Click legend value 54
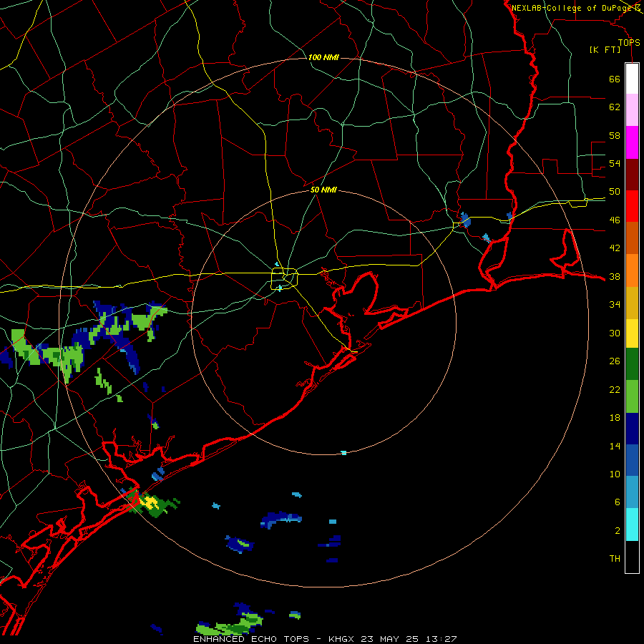The width and height of the screenshot is (644, 644). click(x=615, y=163)
